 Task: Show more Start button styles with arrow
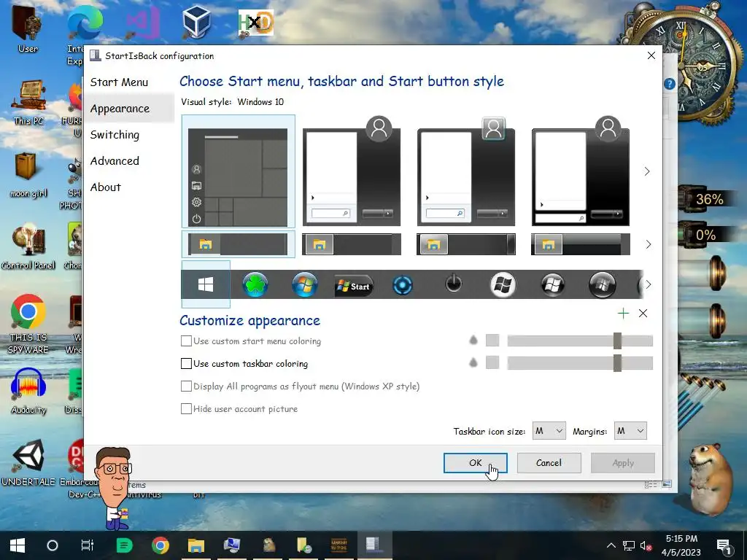[648, 284]
